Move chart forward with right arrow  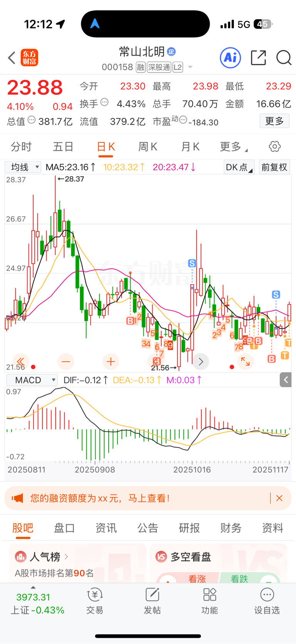201,362
